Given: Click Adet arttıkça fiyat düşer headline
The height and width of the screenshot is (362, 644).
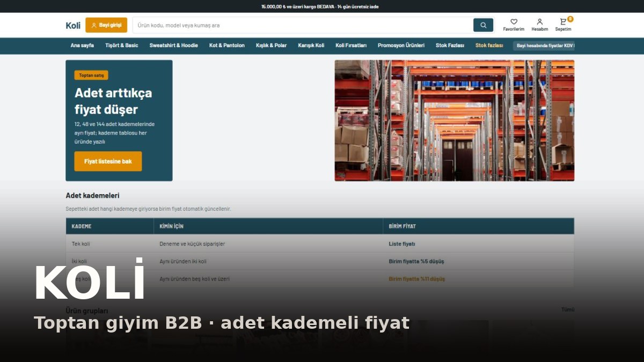Looking at the screenshot, I should coord(113,101).
